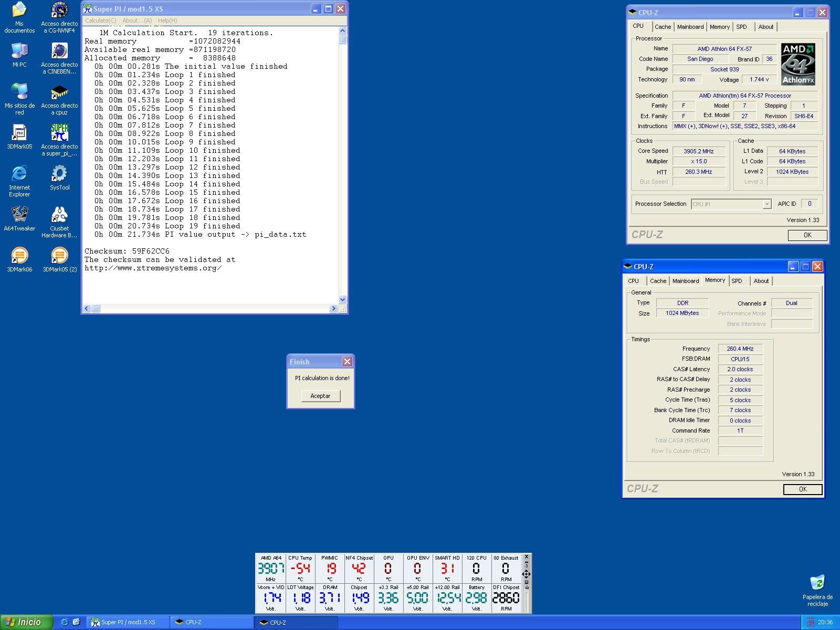The image size is (840, 630).
Task: Click taskbar clock 20:36
Action: tap(825, 622)
